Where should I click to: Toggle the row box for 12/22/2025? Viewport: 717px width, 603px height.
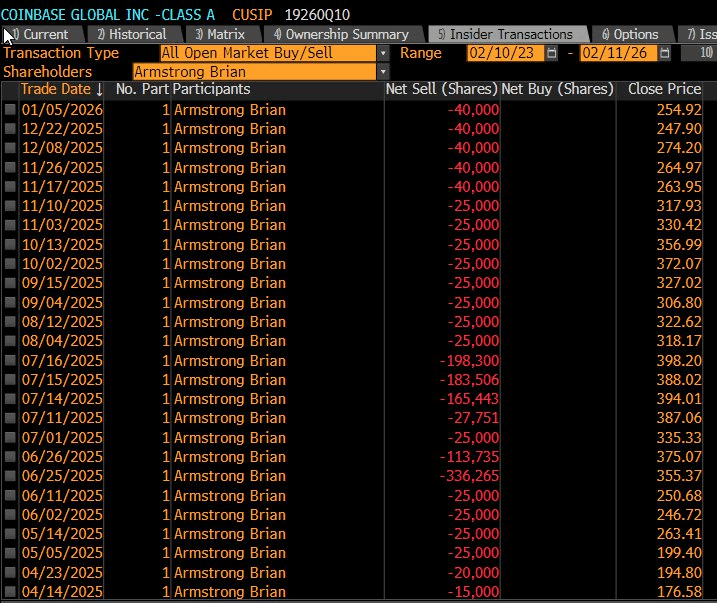[10, 129]
